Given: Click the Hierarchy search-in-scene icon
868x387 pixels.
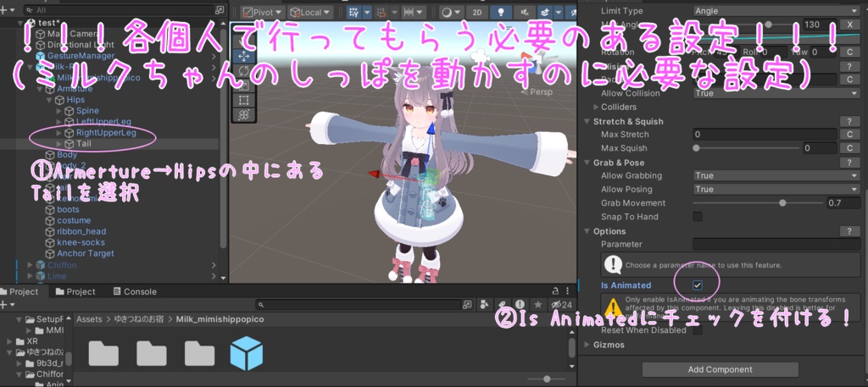Looking at the screenshot, I should (x=220, y=10).
